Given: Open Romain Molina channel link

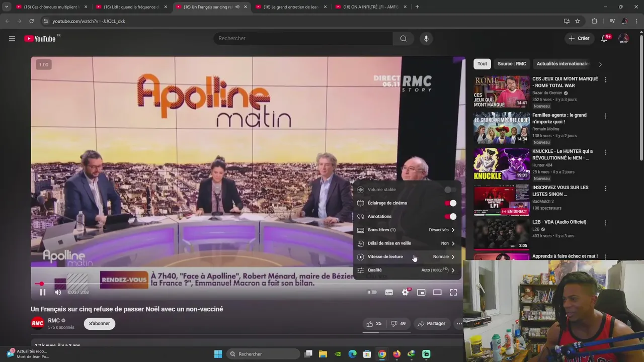Looking at the screenshot, I should pos(546,129).
